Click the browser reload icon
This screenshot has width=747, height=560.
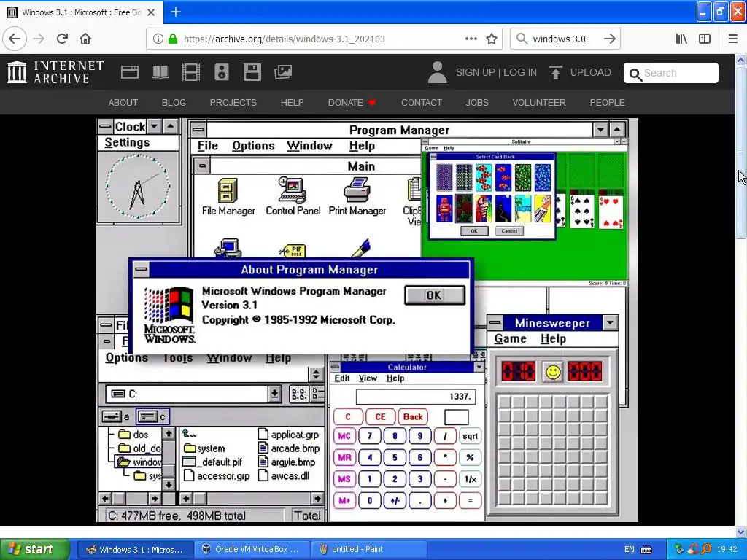click(x=62, y=39)
